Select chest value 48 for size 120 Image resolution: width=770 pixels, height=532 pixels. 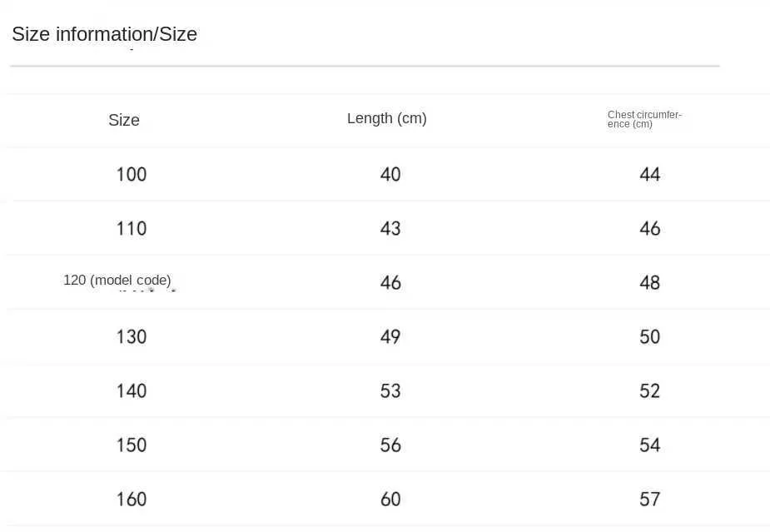pyautogui.click(x=649, y=282)
